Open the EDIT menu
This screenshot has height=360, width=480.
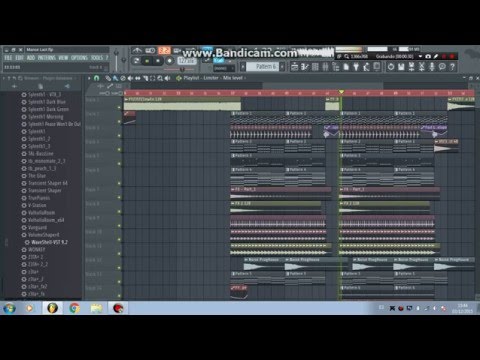coord(19,58)
